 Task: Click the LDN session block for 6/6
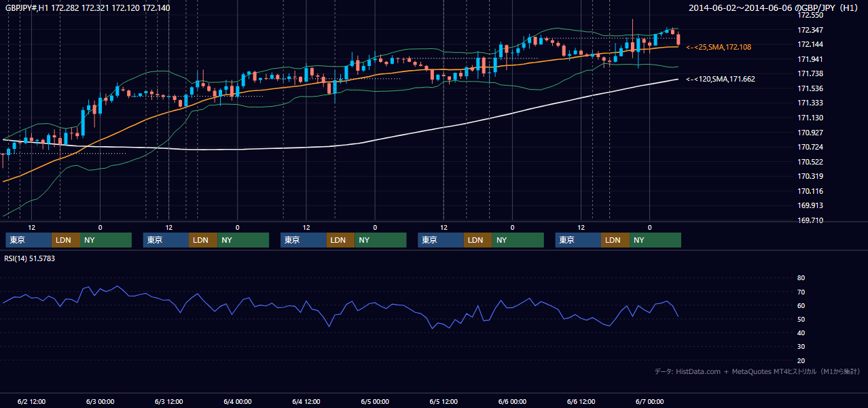click(x=615, y=240)
